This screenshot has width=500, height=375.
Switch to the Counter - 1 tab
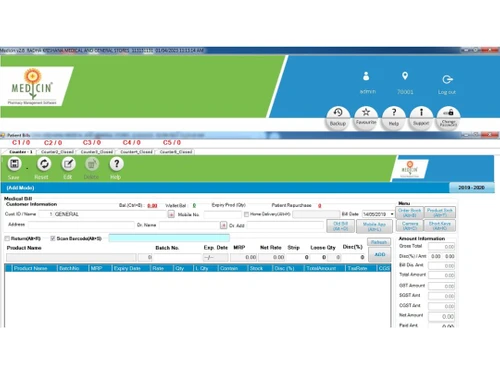pos(20,152)
